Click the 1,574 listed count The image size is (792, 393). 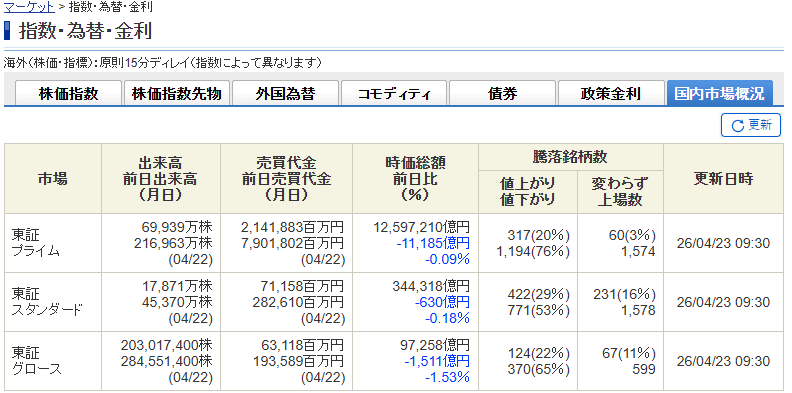[x=638, y=251]
